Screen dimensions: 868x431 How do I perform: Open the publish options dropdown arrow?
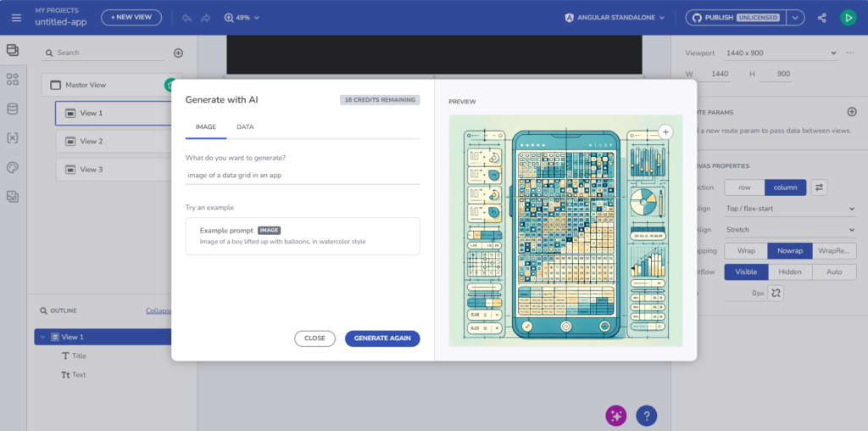(795, 18)
